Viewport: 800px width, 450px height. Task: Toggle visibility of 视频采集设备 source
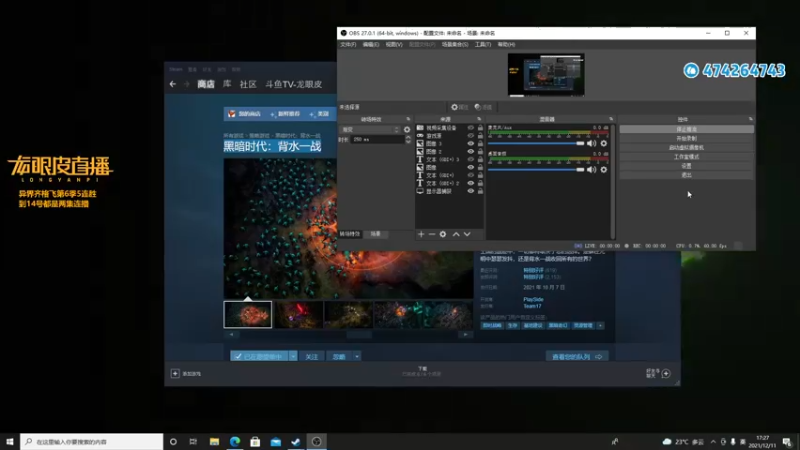pos(470,128)
